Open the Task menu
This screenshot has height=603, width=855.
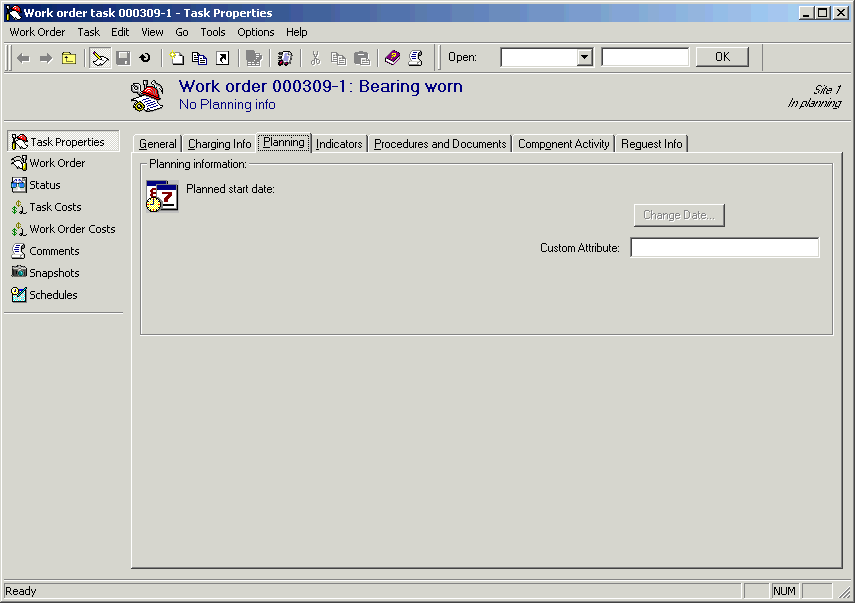pos(88,32)
